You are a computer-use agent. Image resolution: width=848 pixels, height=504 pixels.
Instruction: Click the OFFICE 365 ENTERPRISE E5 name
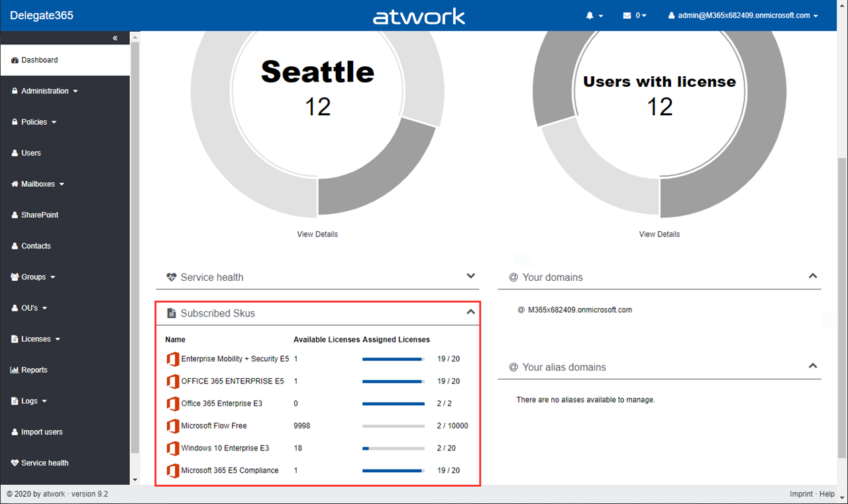(233, 381)
